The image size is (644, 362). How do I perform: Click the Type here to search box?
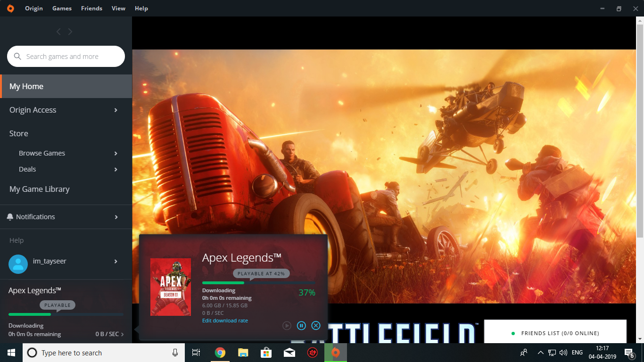coord(104,353)
